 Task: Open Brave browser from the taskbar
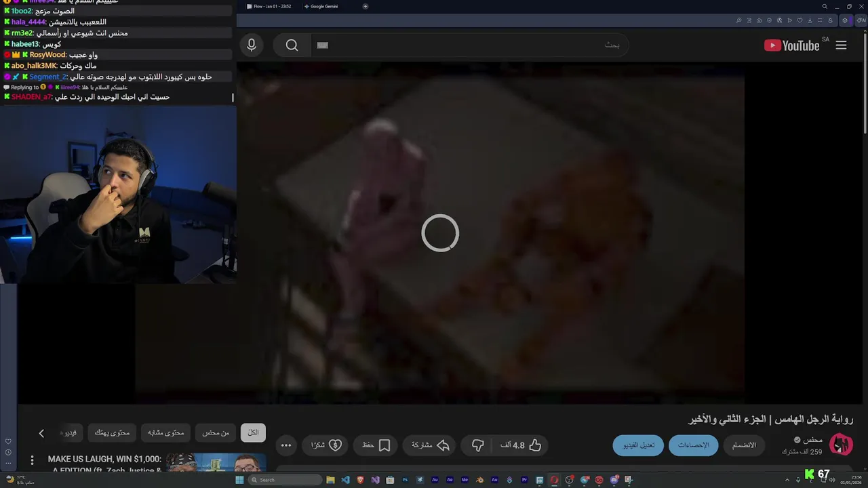pyautogui.click(x=360, y=480)
